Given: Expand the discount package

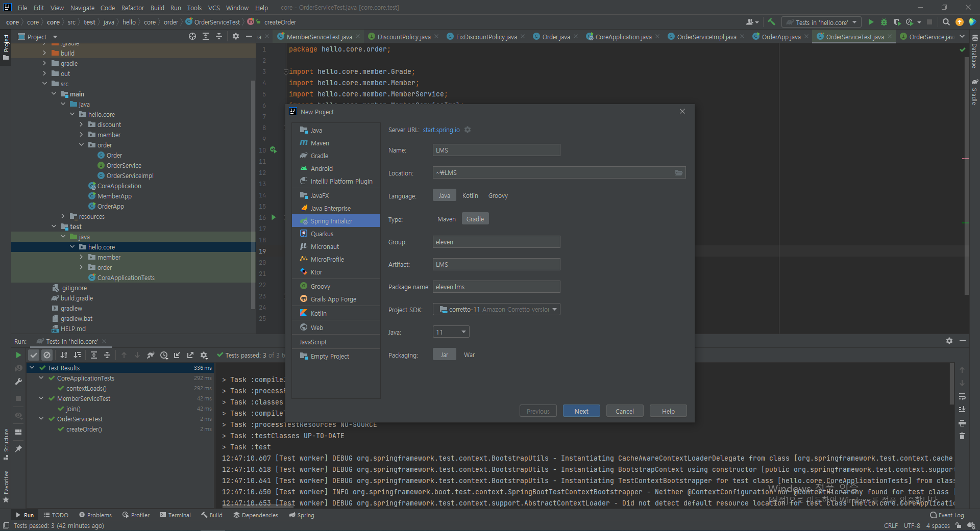Looking at the screenshot, I should click(x=81, y=124).
